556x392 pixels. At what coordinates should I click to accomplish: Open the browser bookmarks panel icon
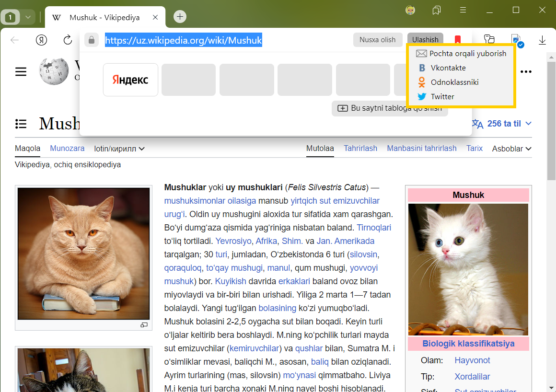[436, 10]
